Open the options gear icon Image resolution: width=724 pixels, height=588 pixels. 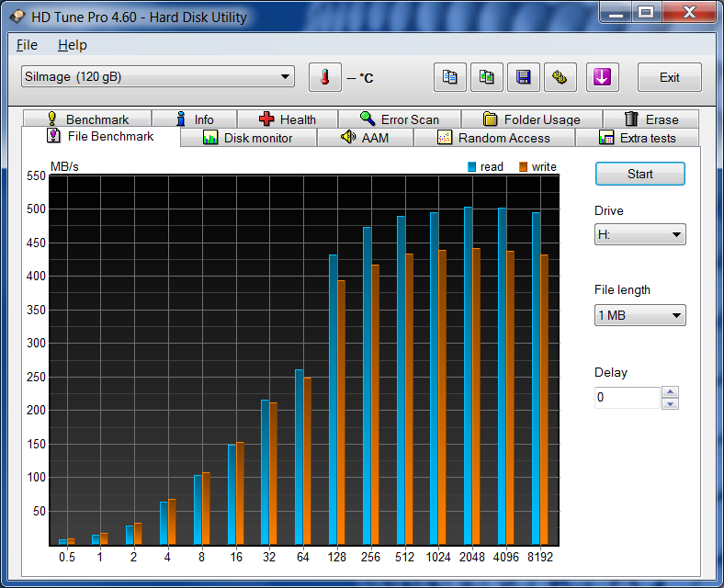560,77
